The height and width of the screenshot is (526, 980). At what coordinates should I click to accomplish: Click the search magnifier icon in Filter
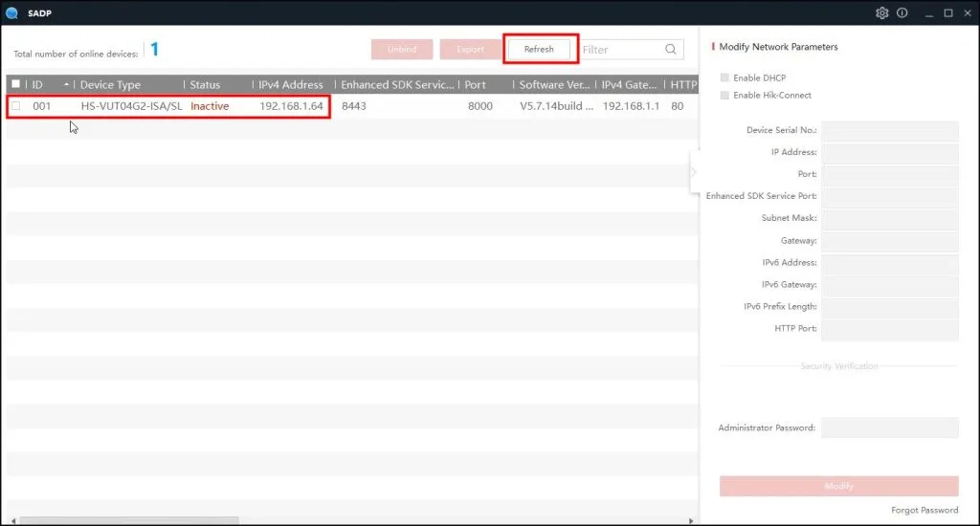pos(671,50)
